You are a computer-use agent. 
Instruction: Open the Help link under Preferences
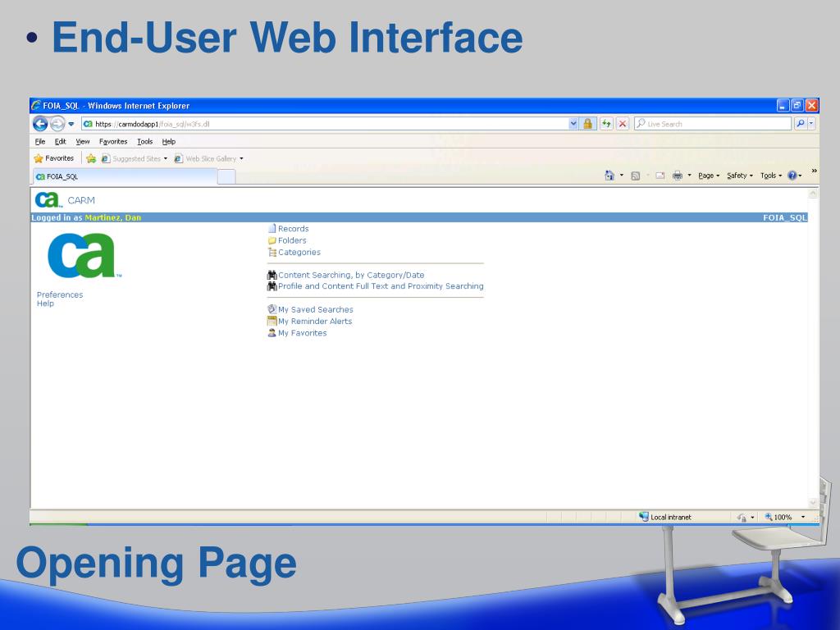pyautogui.click(x=46, y=304)
